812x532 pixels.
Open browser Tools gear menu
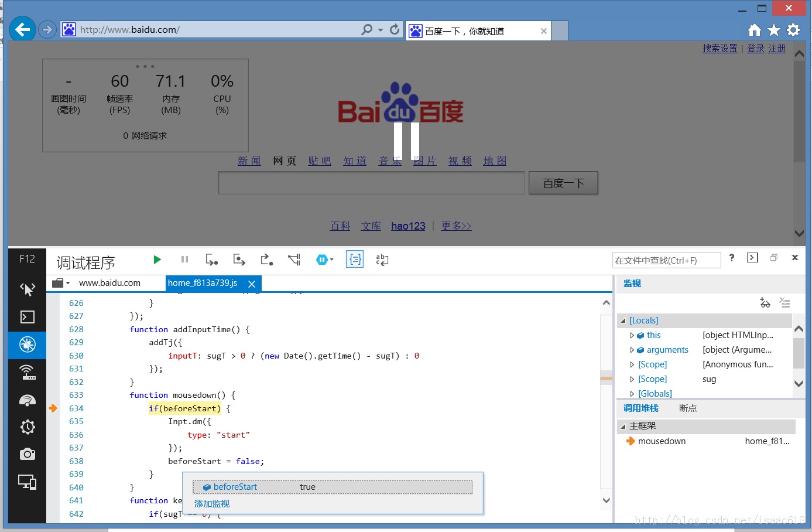tap(793, 30)
